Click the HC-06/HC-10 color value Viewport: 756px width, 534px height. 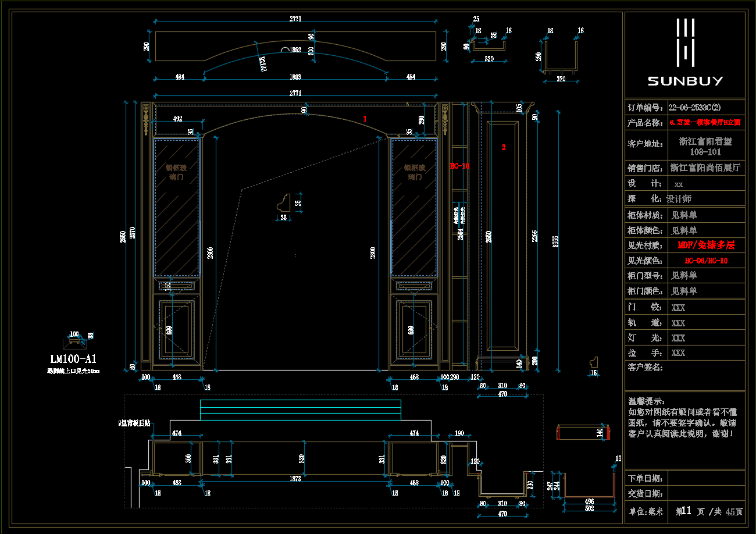[706, 261]
